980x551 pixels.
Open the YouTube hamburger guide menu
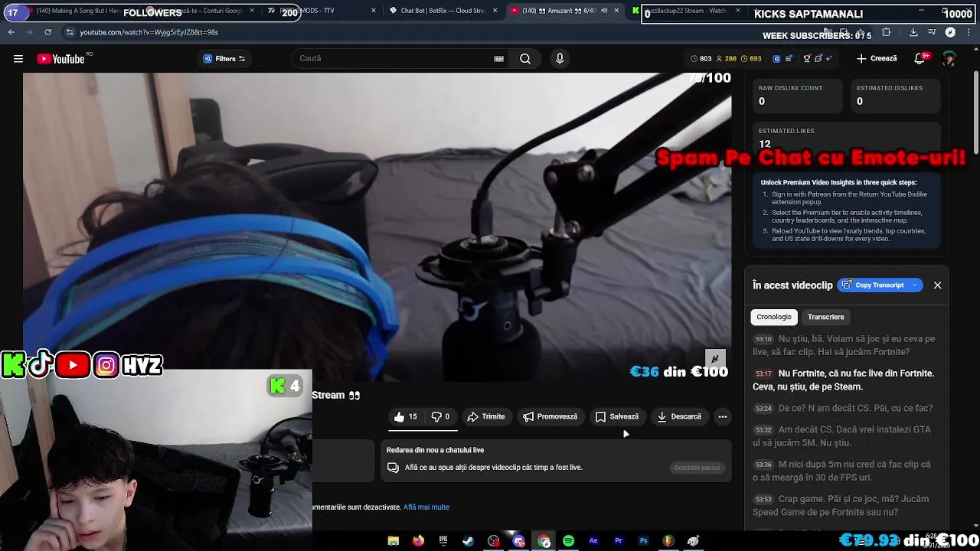(18, 59)
